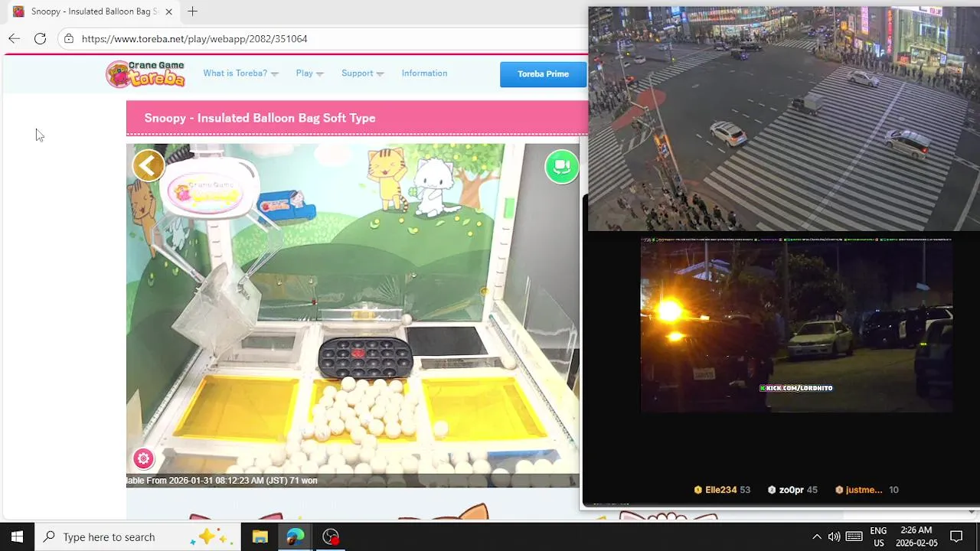The width and height of the screenshot is (980, 551).
Task: Select the Snoopy Insulated Balloon Bag browser tab
Action: click(x=93, y=11)
